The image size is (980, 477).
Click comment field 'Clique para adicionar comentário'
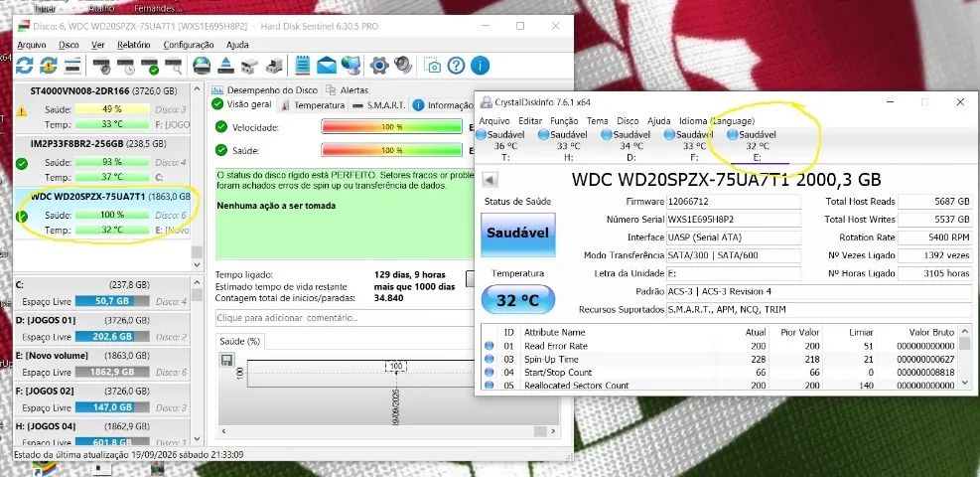point(345,318)
